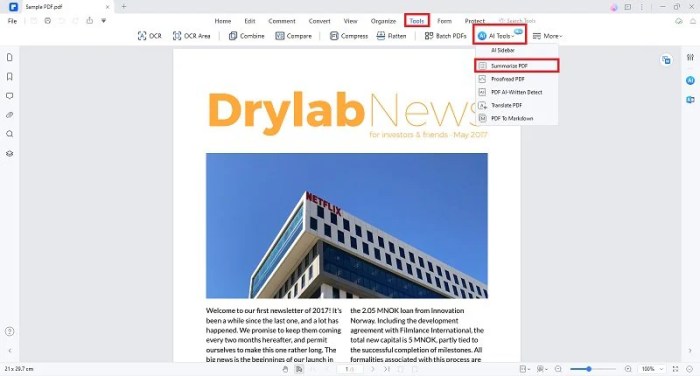Screen dimensions: 700x376
Task: Expand quick access toolbar dropdown arrow
Action: (104, 21)
